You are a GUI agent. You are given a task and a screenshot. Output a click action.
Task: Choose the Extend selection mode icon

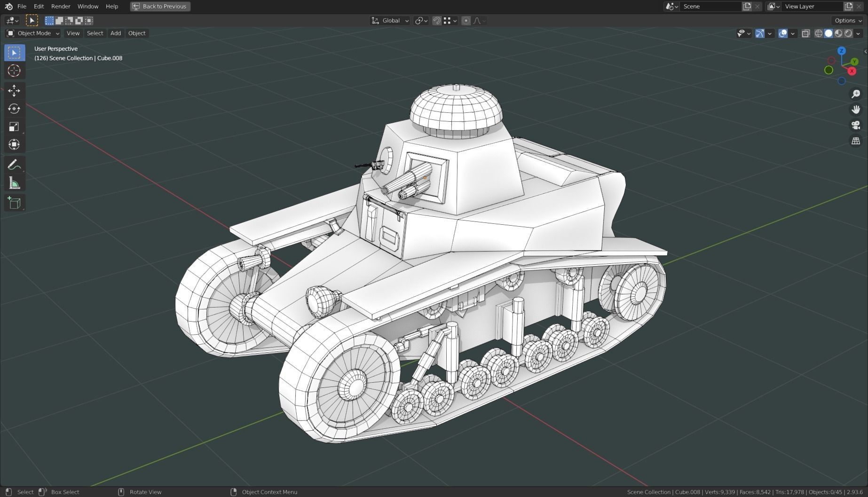tap(59, 20)
